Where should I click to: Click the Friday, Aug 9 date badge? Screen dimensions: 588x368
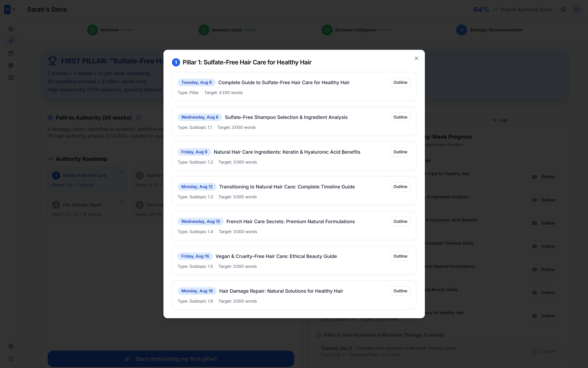pyautogui.click(x=194, y=152)
